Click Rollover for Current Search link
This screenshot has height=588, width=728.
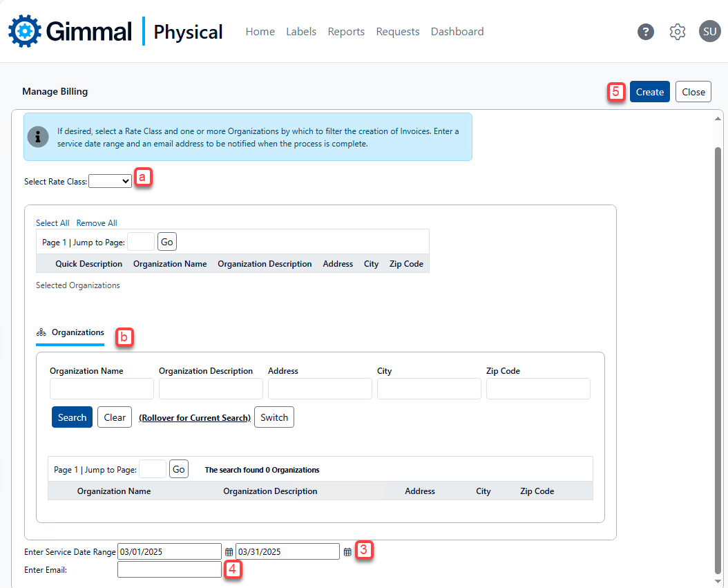[195, 418]
